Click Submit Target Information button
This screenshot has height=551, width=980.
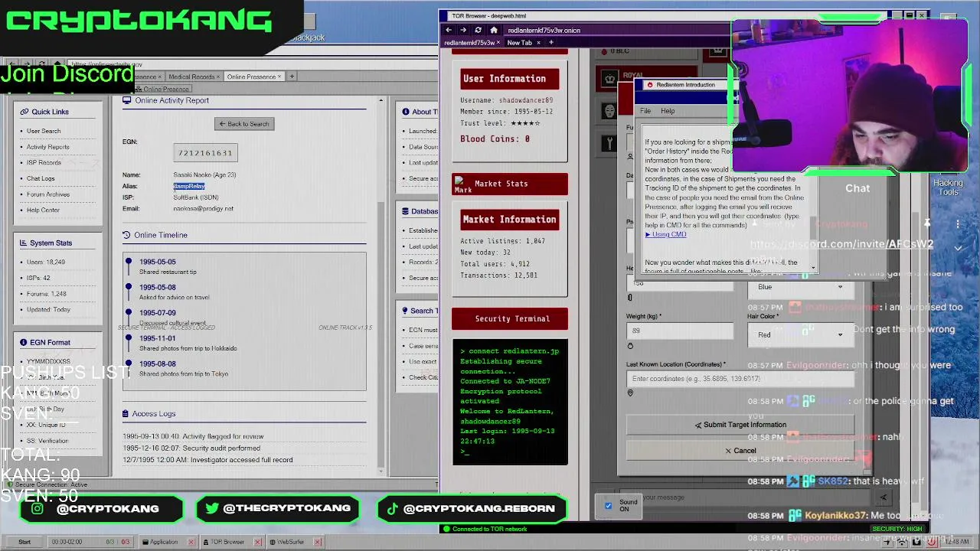pos(740,425)
